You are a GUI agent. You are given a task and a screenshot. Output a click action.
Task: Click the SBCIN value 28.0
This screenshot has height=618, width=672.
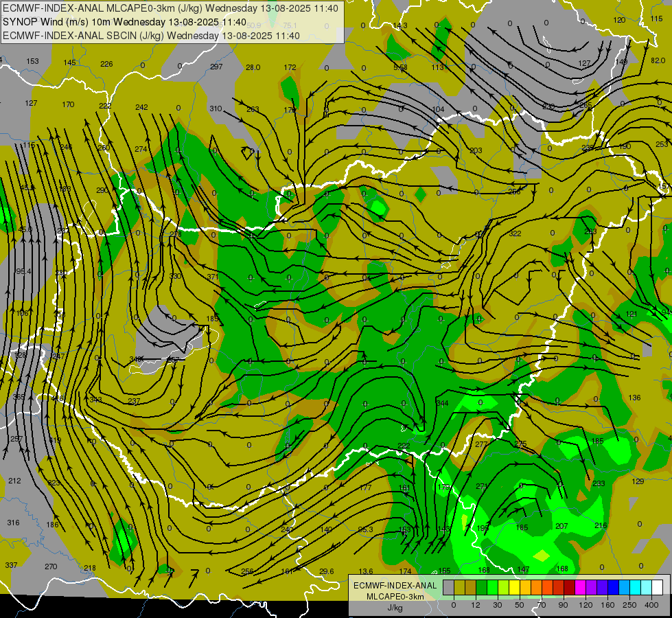tap(253, 67)
